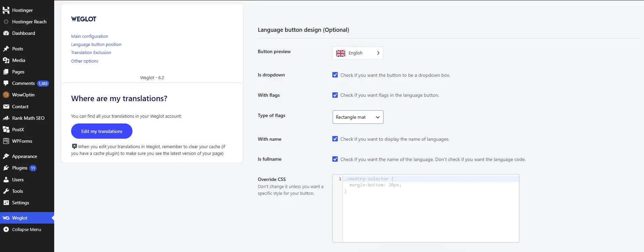Open the Pages menu
The image size is (644, 252).
coord(27,72)
